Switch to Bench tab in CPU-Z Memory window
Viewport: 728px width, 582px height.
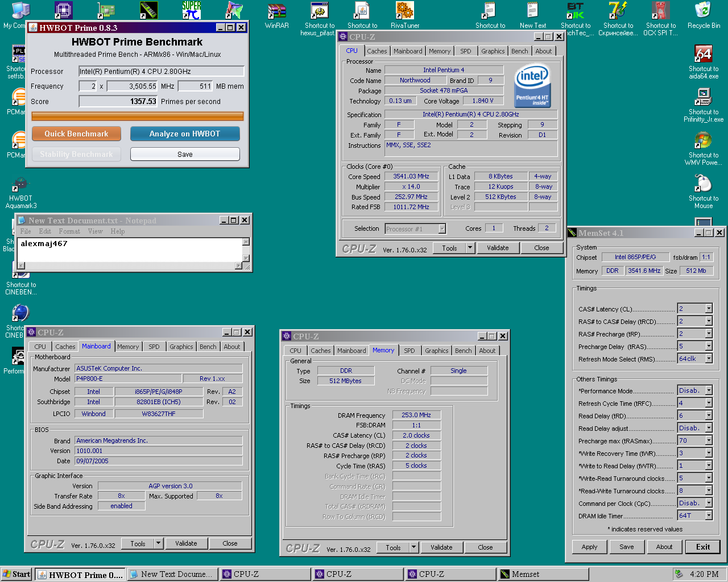(464, 351)
